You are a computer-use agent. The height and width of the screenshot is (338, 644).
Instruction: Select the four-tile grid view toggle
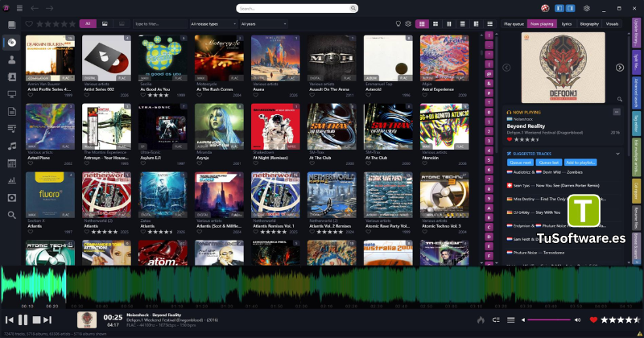(x=436, y=24)
